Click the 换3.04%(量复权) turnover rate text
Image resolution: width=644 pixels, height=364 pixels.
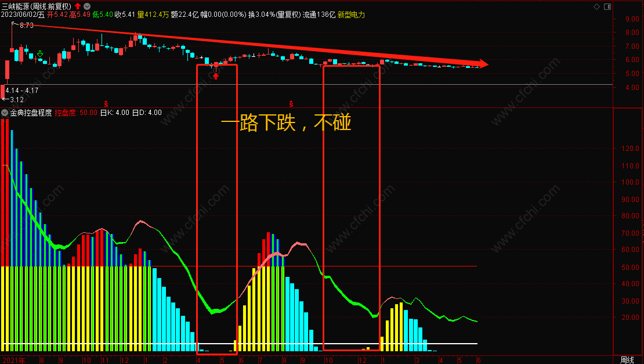click(274, 15)
